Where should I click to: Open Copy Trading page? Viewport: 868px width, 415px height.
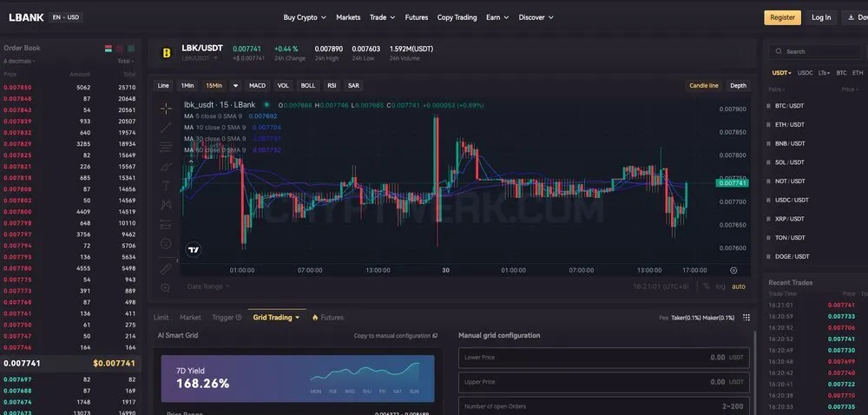click(457, 17)
